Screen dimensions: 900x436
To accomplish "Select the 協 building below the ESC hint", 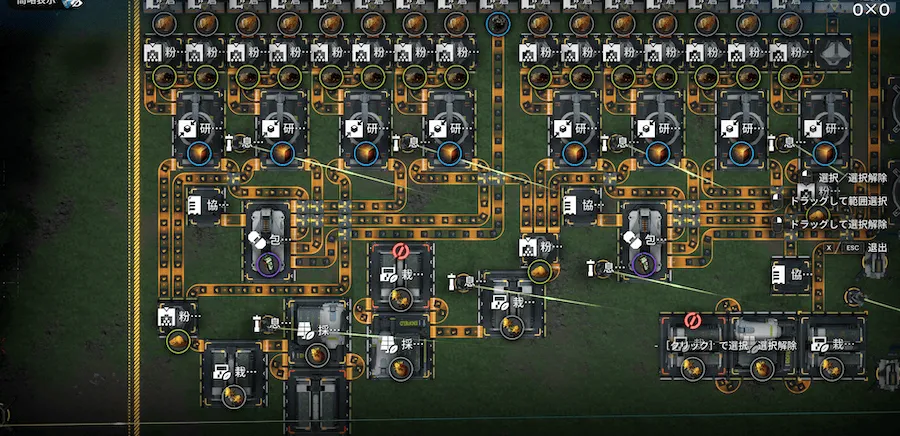I will pyautogui.click(x=791, y=275).
